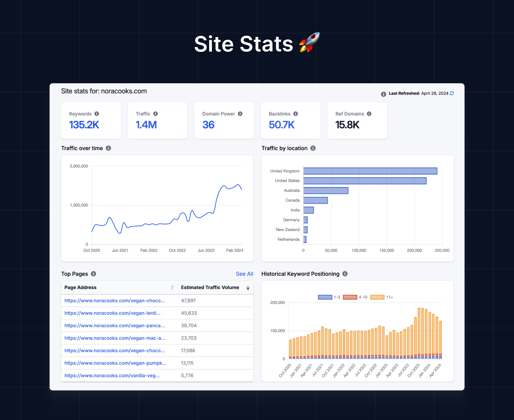Click the Backlinks info icon

[x=296, y=114]
